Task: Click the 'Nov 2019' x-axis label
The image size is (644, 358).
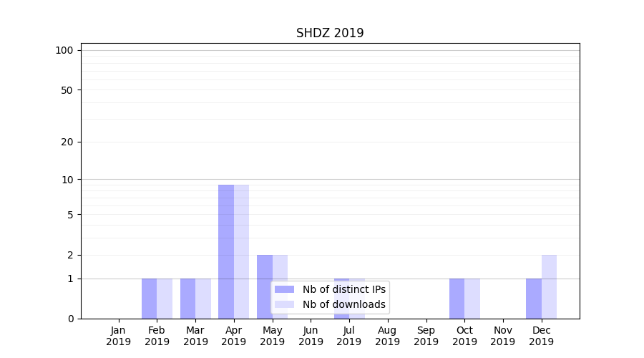Action: click(x=503, y=336)
